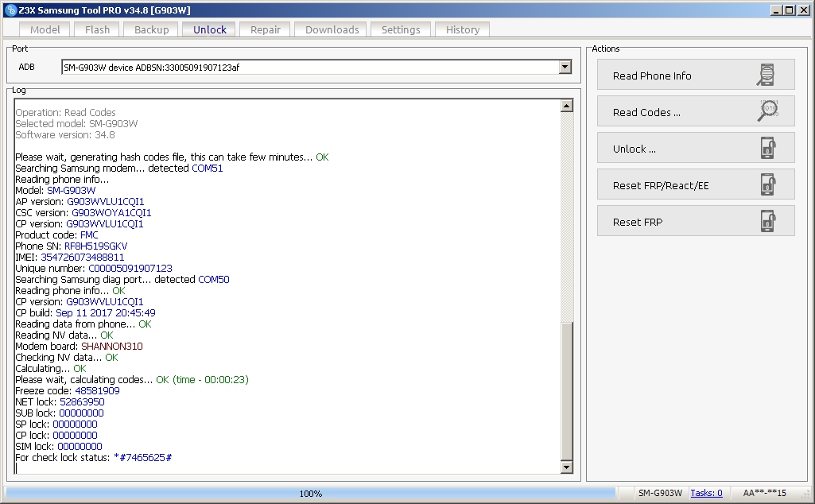Click OK (time - 00:00:23) text
The height and width of the screenshot is (504, 815).
point(202,380)
